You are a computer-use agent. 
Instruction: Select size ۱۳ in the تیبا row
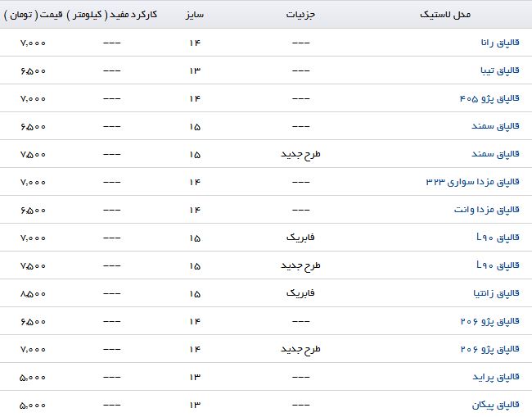point(195,71)
